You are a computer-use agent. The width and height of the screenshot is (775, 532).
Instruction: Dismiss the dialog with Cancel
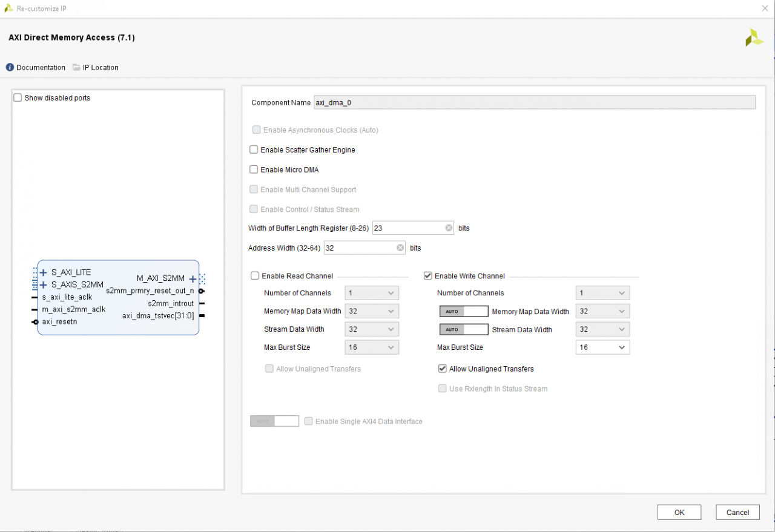[737, 511]
